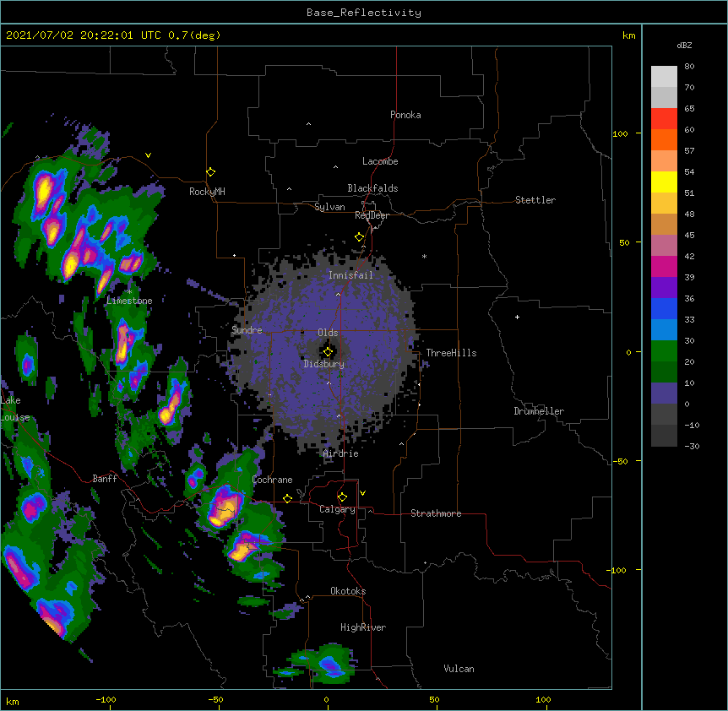Screen dimensions: 728x711
Task: Choose the blue 33-36 dBZ legend swatch
Action: tap(664, 308)
